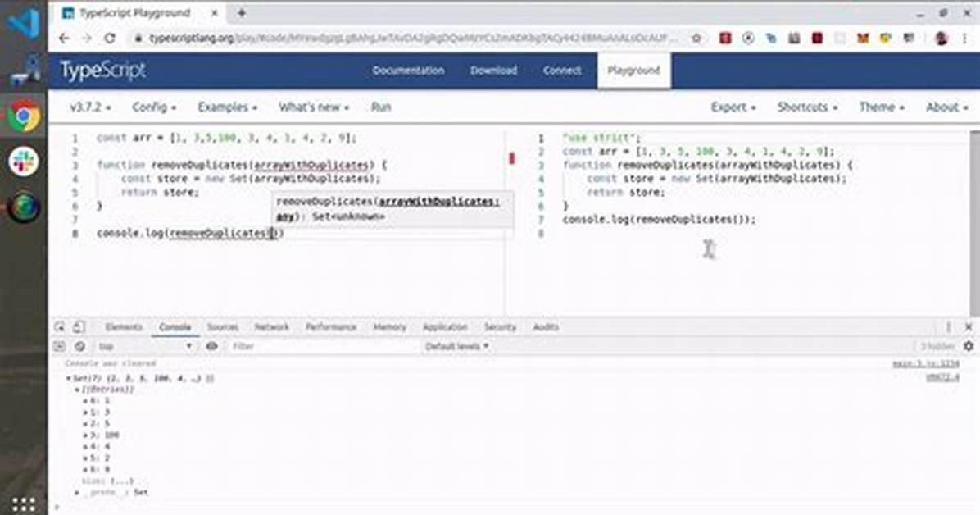Toggle DevTools inspect element picker
The image size is (980, 515).
coord(59,326)
